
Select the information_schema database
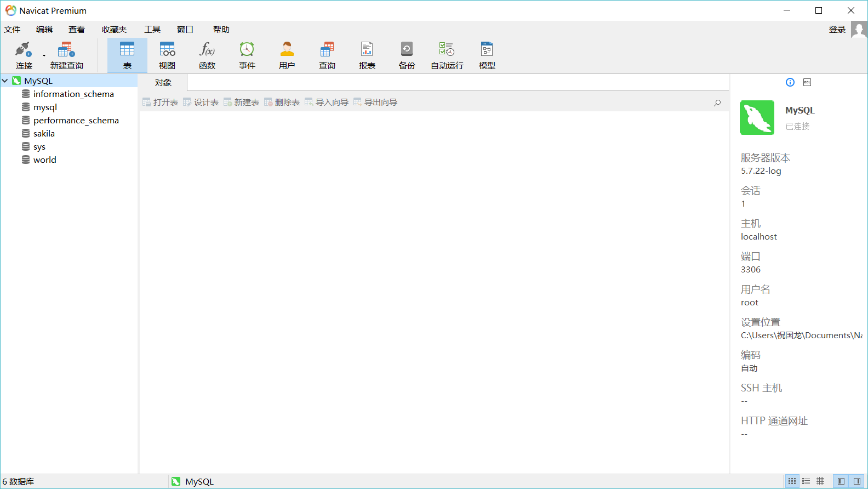[73, 94]
